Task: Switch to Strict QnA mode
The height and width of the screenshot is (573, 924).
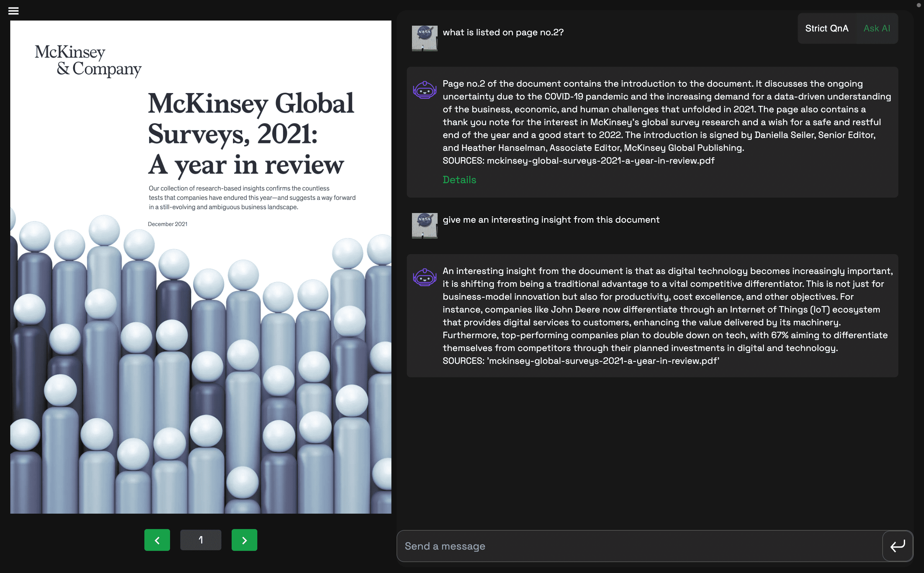Action: pyautogui.click(x=826, y=29)
